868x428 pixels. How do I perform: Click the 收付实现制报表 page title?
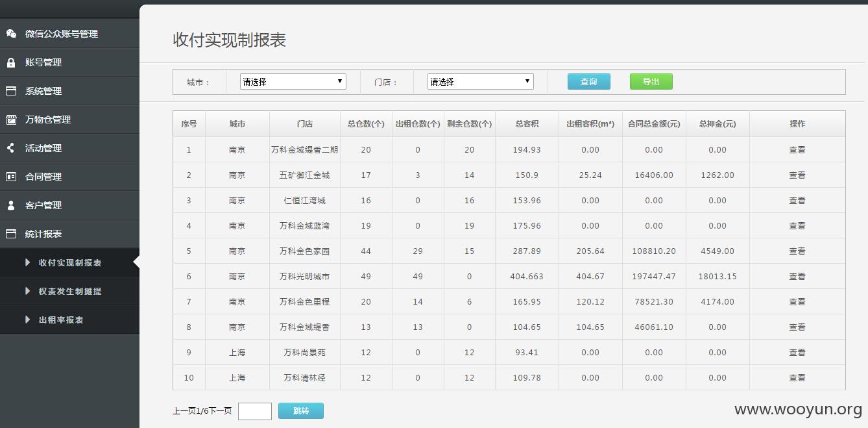point(229,40)
